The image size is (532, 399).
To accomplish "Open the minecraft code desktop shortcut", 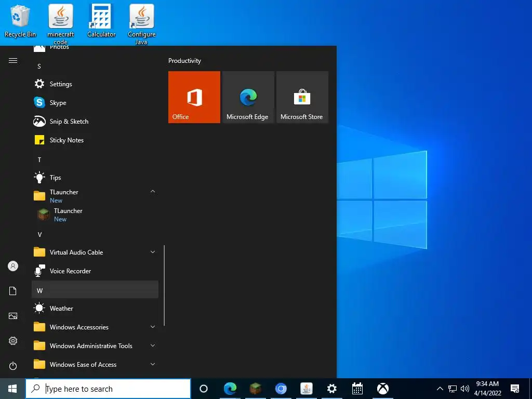I will pyautogui.click(x=60, y=24).
